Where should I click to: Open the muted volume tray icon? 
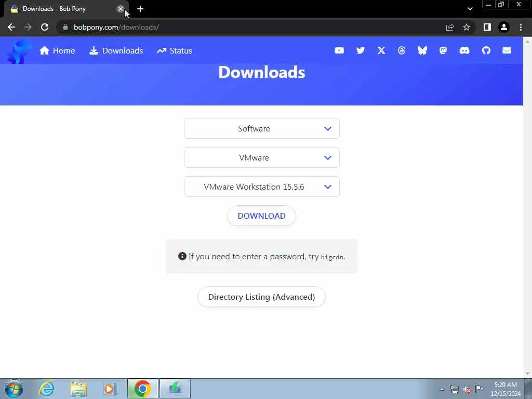coord(467,390)
